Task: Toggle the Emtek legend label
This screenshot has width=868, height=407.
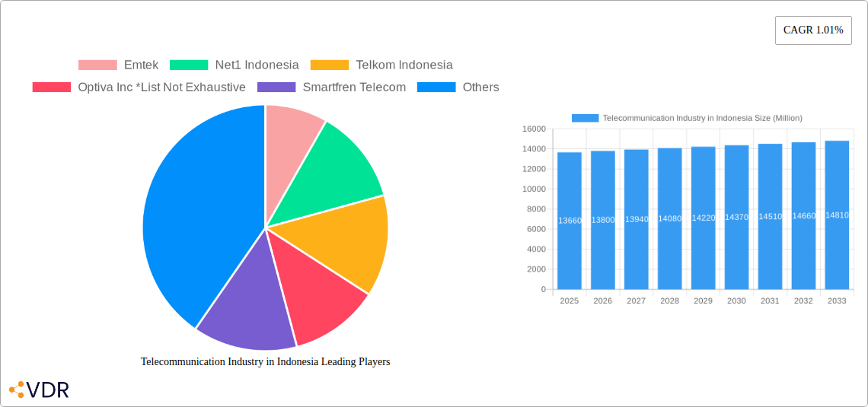Action: point(141,65)
